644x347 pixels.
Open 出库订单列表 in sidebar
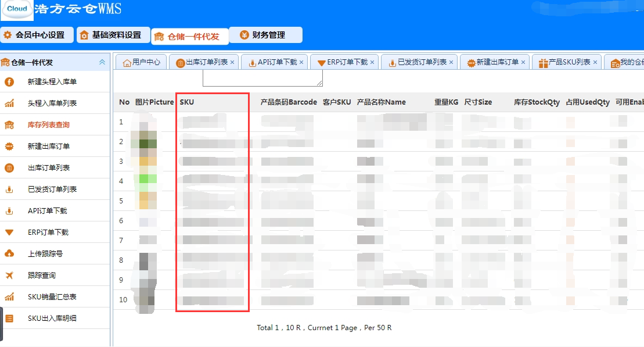48,168
